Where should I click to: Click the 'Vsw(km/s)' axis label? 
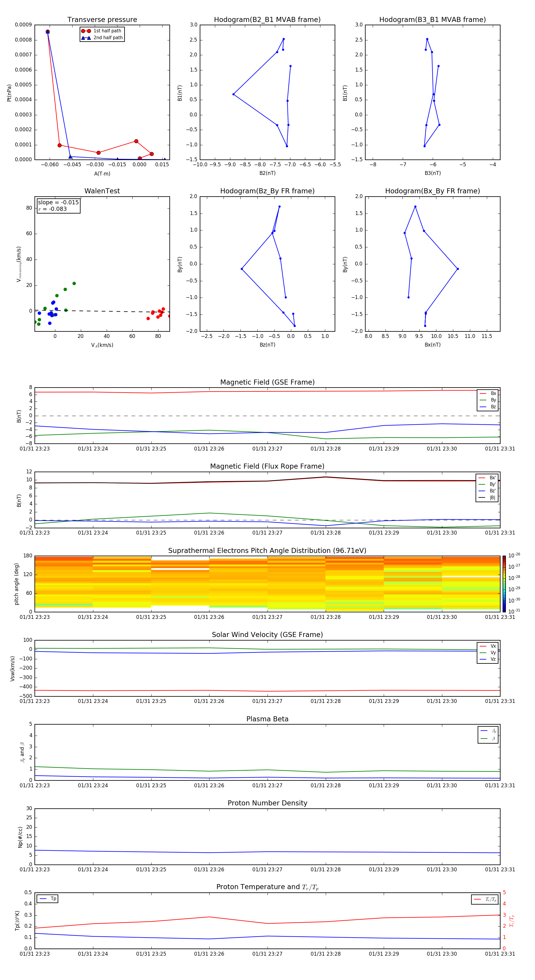click(x=12, y=668)
